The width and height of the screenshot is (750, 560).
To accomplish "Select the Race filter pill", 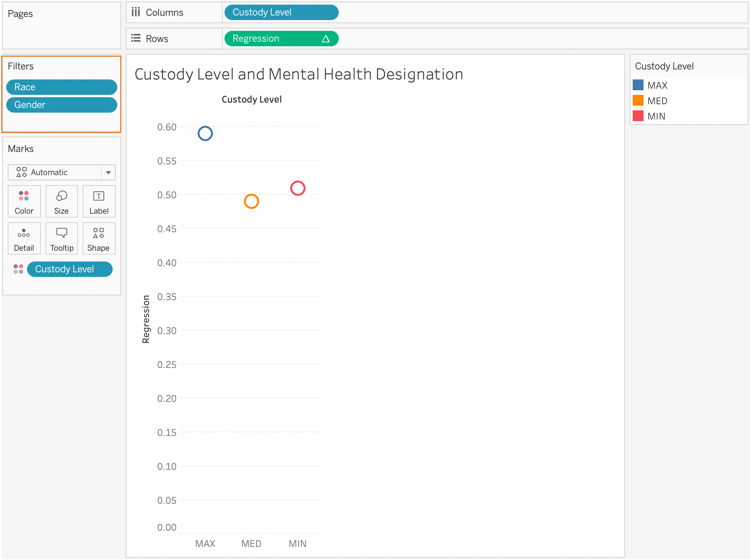I will tap(61, 87).
